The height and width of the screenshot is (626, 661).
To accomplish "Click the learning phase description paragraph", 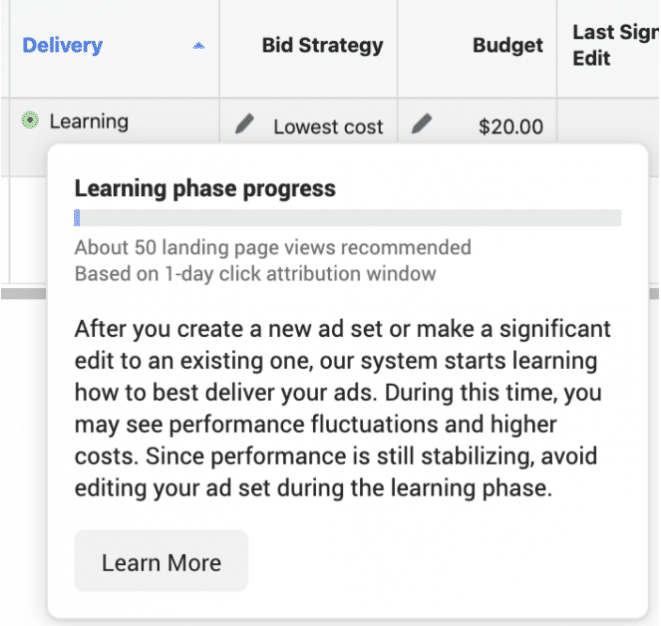I will point(343,408).
